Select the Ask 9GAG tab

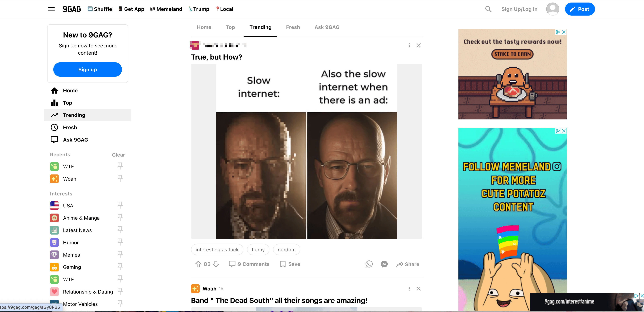coord(327,27)
